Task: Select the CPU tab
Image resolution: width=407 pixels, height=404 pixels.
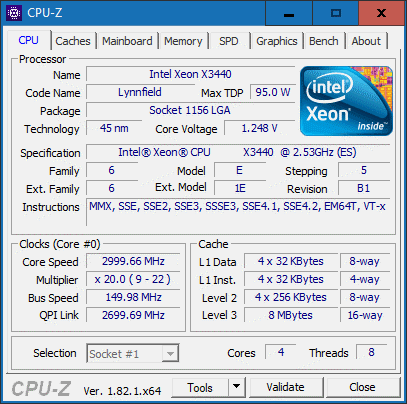Action: [28, 40]
